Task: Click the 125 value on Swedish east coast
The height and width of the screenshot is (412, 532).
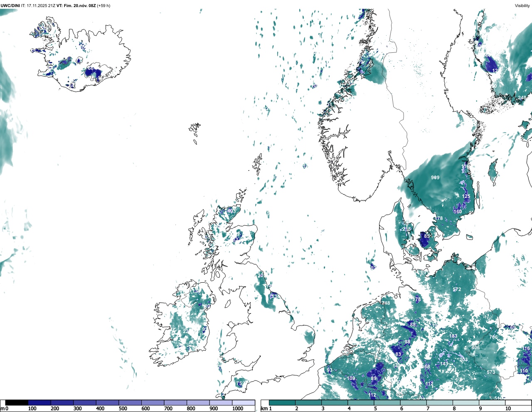Action: point(466,196)
